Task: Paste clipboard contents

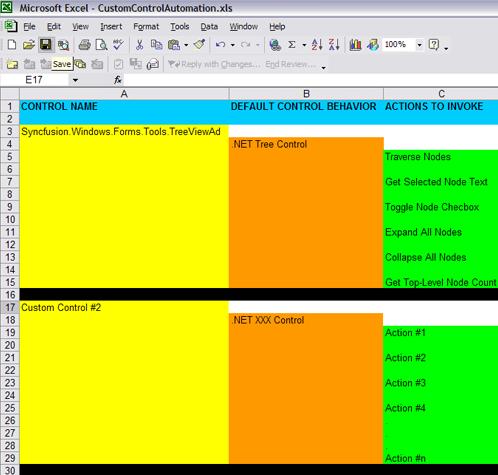Action: click(174, 44)
